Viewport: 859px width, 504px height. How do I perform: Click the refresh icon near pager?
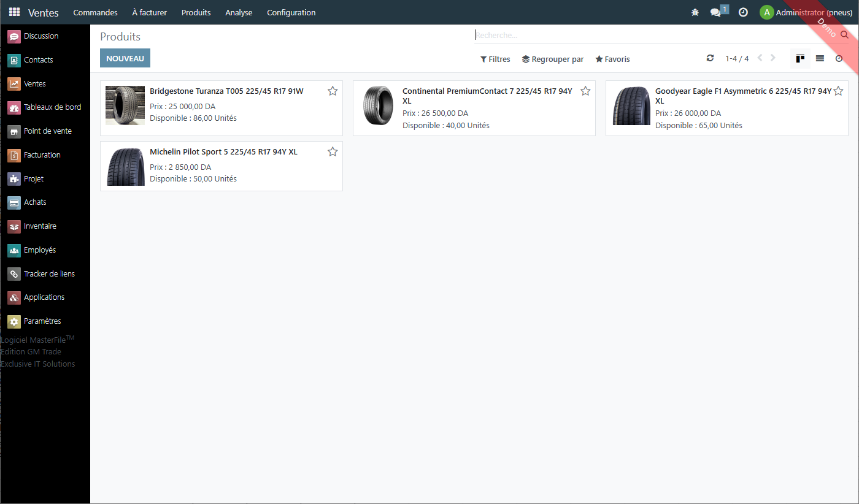click(x=710, y=58)
